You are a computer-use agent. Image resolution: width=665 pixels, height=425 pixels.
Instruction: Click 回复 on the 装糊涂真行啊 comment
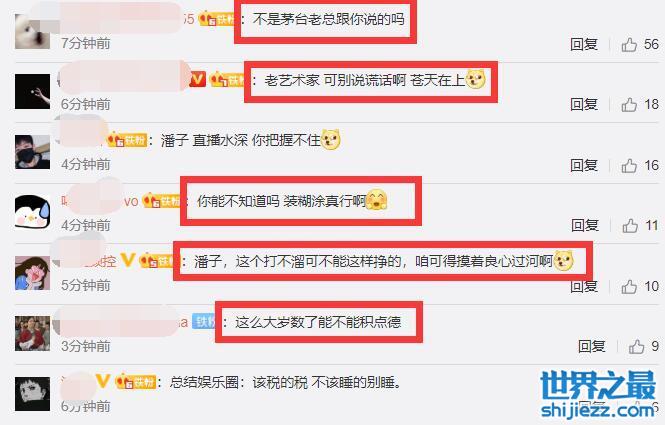[584, 226]
